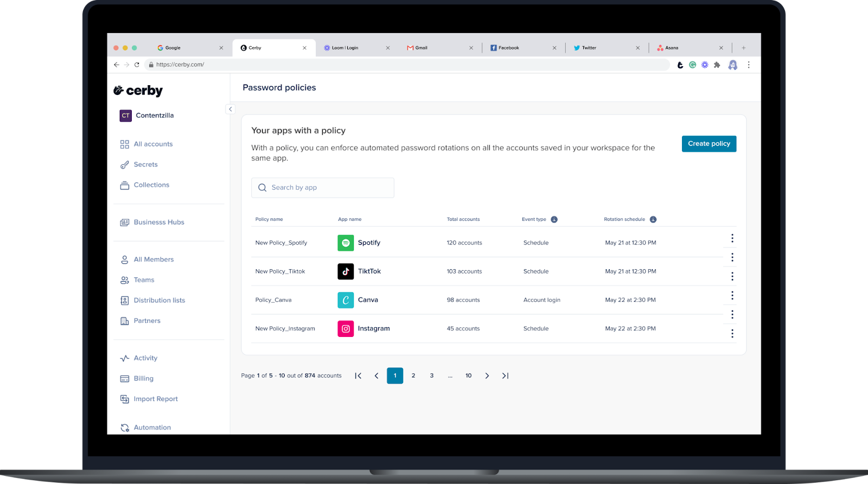Click the Canva app icon
The image size is (868, 484).
pos(346,300)
